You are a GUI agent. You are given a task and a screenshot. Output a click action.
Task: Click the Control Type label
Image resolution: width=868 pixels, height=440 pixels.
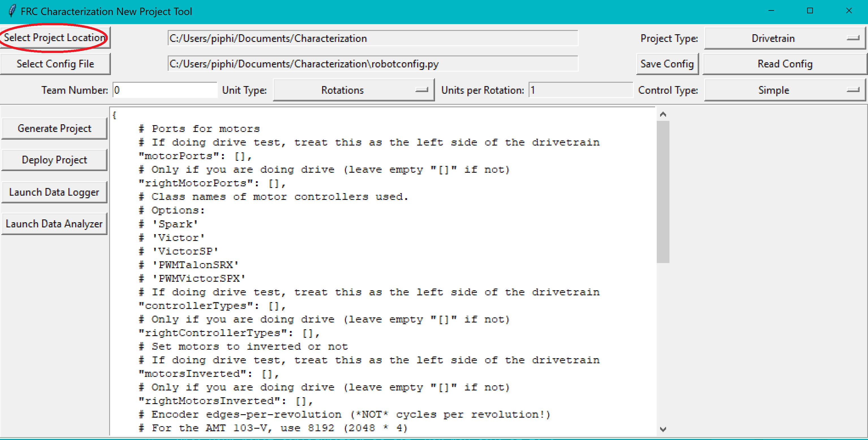click(x=668, y=90)
